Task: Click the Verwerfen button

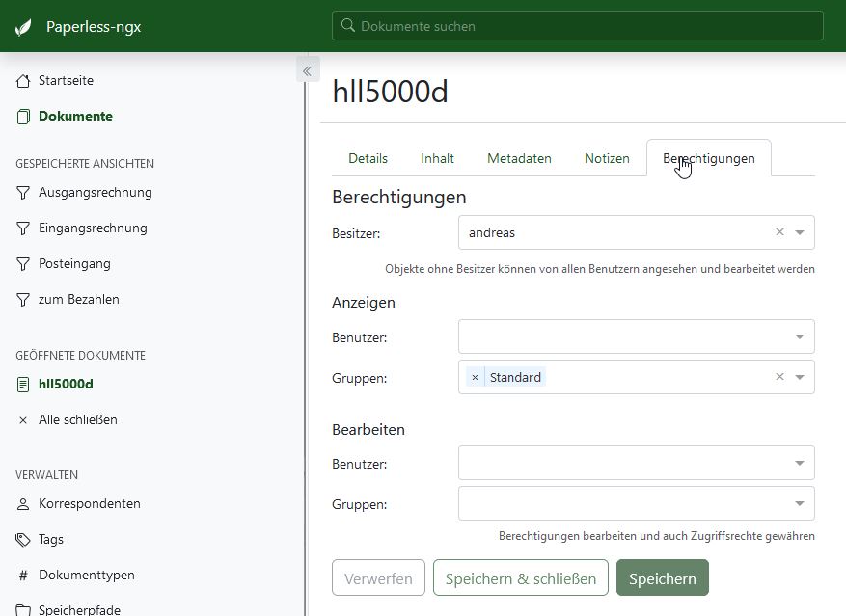Action: 378,578
